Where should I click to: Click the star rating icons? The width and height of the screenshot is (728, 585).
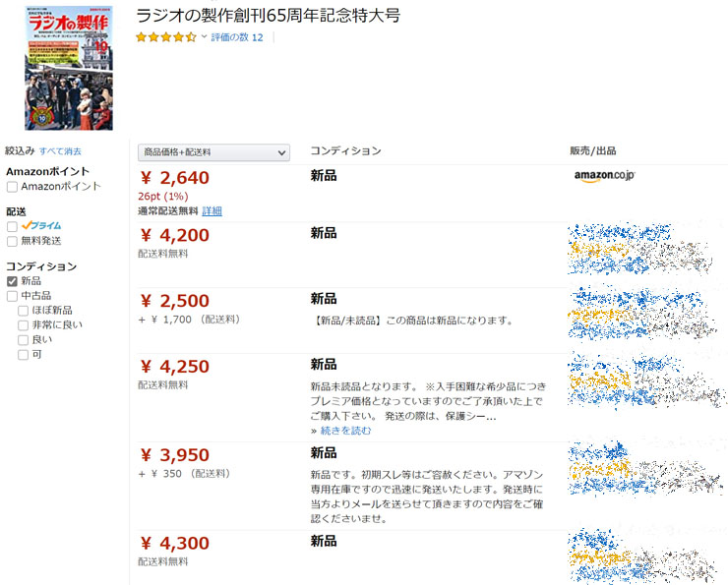point(165,37)
